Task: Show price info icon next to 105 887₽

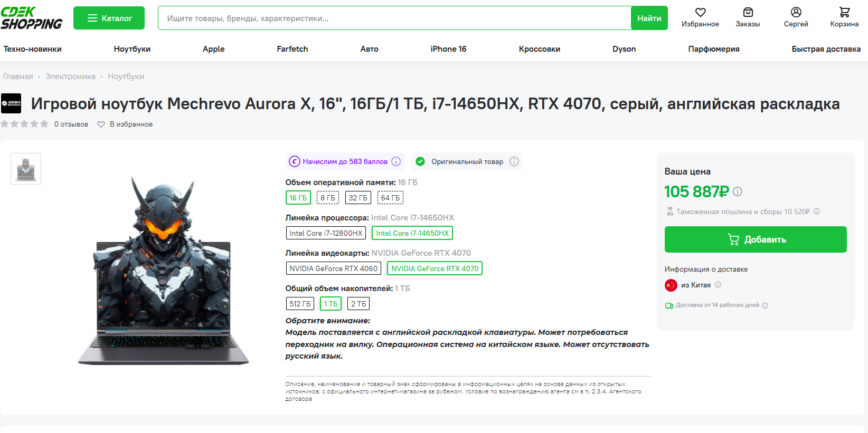Action: coord(738,191)
